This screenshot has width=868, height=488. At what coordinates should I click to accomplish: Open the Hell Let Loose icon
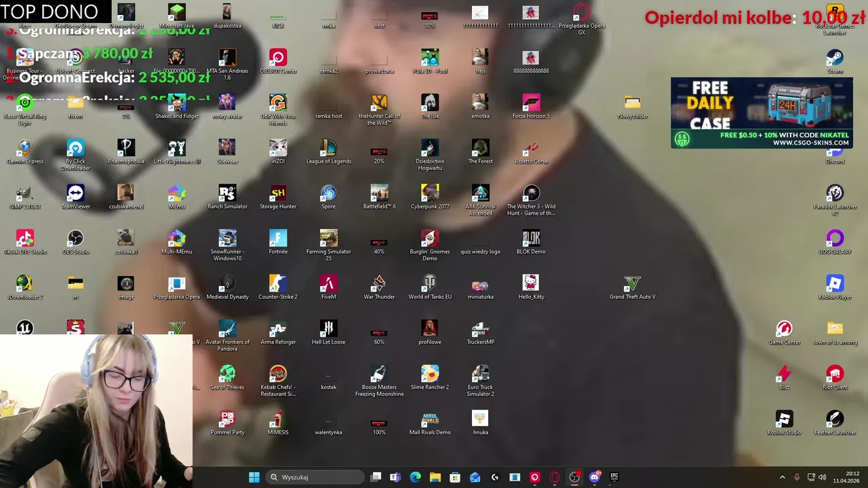(x=328, y=333)
